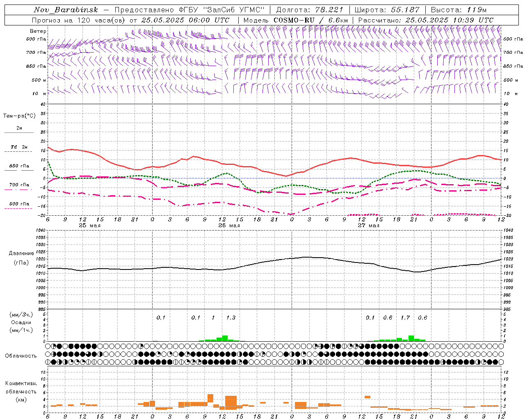Click the "(мм/3ч.)" precipitation unit label
This screenshot has width=525, height=420.
coord(21,315)
